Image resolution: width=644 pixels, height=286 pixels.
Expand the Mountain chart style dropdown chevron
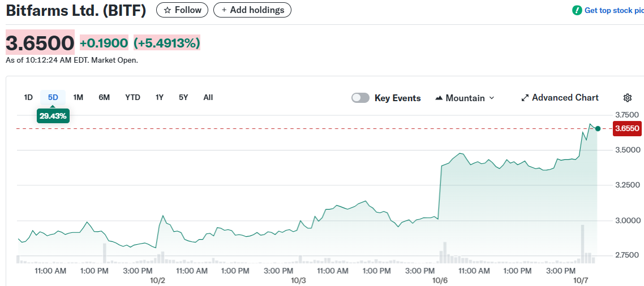click(491, 98)
